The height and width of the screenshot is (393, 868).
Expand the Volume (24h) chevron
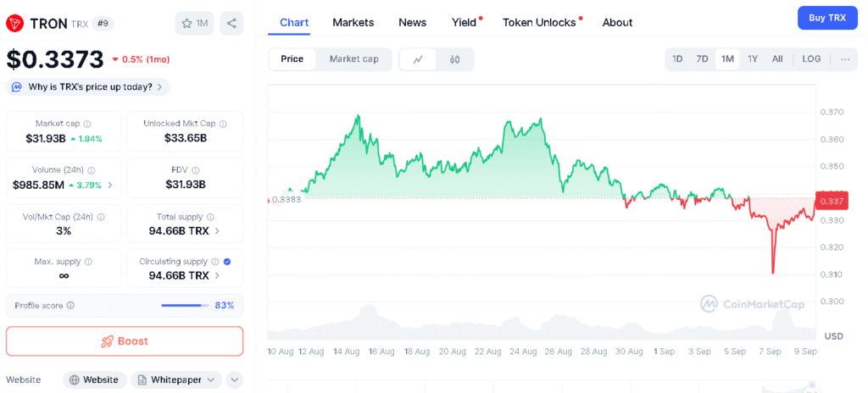click(109, 185)
